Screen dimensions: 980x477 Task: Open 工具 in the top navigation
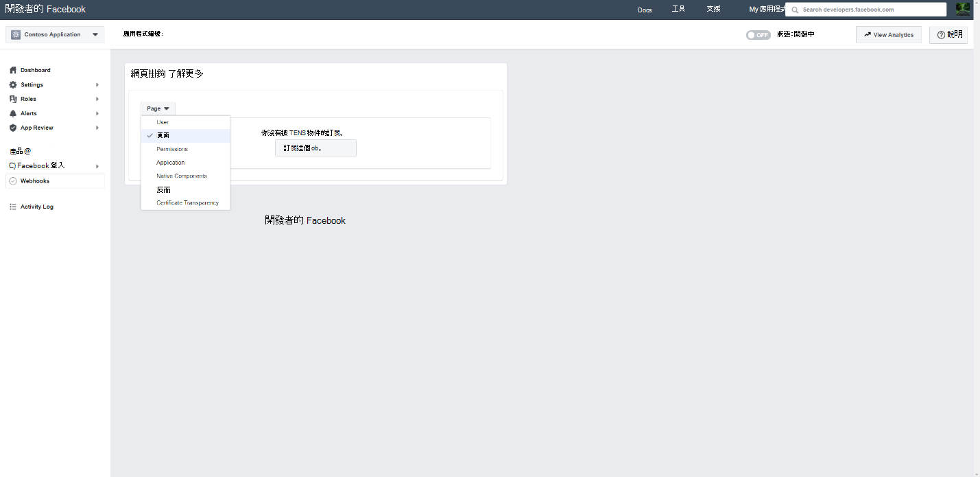(x=678, y=9)
